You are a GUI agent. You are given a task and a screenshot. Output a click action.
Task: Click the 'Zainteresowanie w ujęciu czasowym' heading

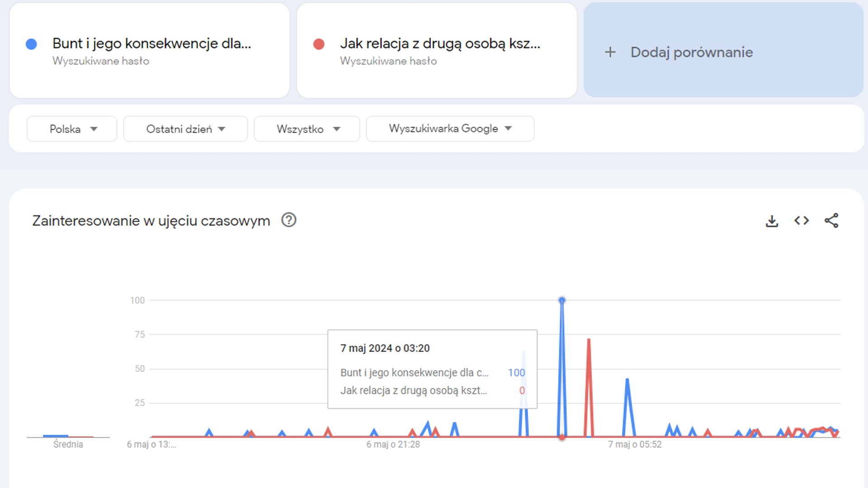[151, 221]
